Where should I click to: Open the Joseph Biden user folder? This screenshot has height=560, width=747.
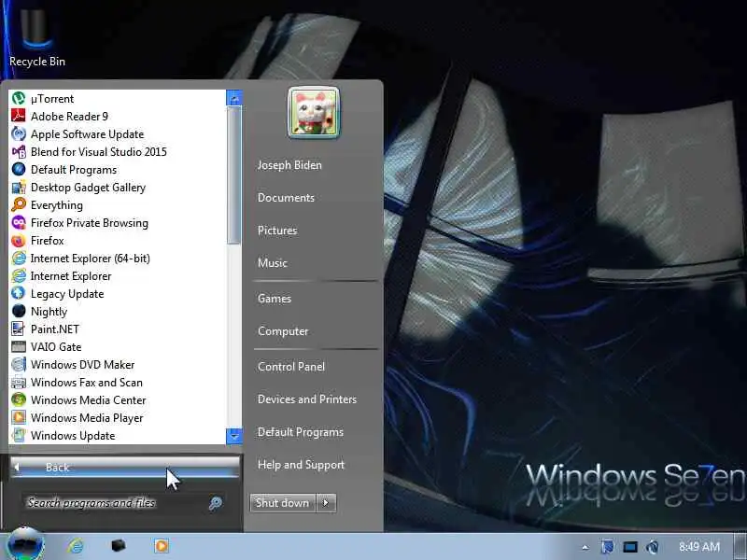pos(289,165)
